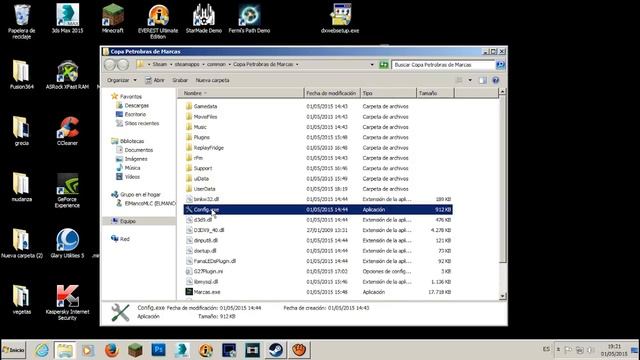Select the StarMade Demo desktop icon
The image size is (640, 360).
(x=204, y=19)
